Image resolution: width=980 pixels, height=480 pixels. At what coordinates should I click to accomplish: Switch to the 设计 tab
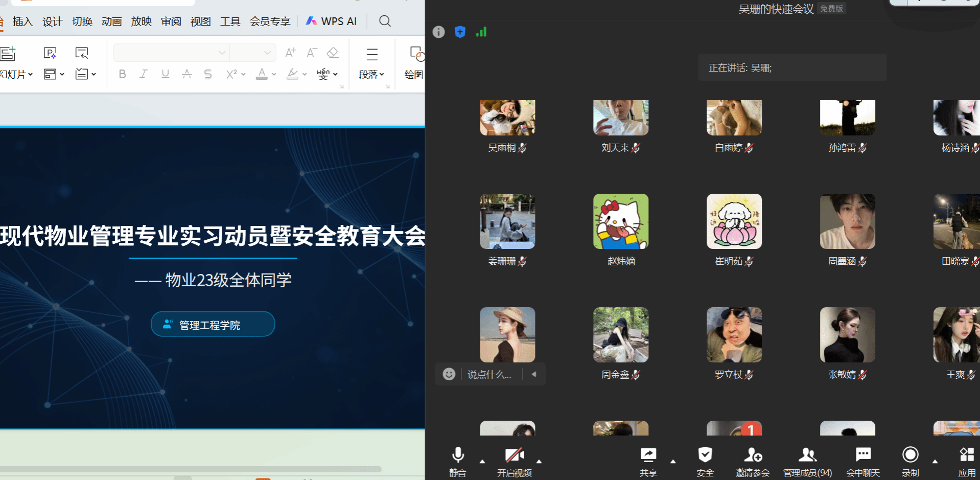[x=52, y=21]
